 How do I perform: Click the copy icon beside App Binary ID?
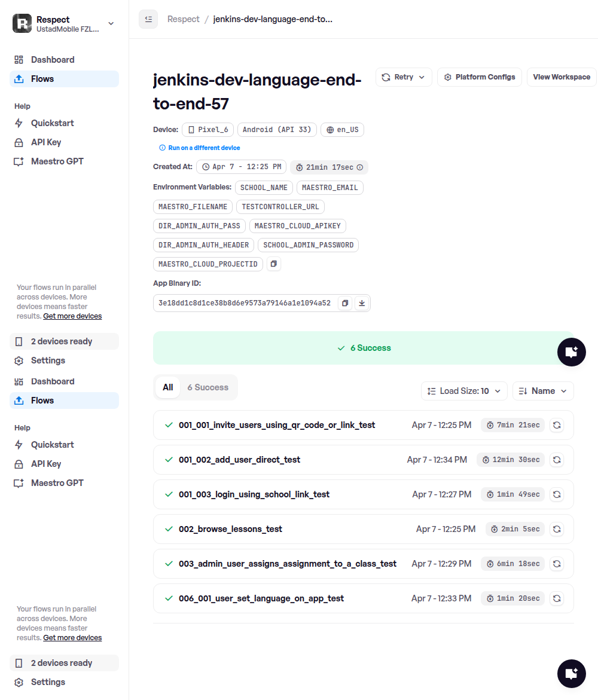[x=345, y=303]
